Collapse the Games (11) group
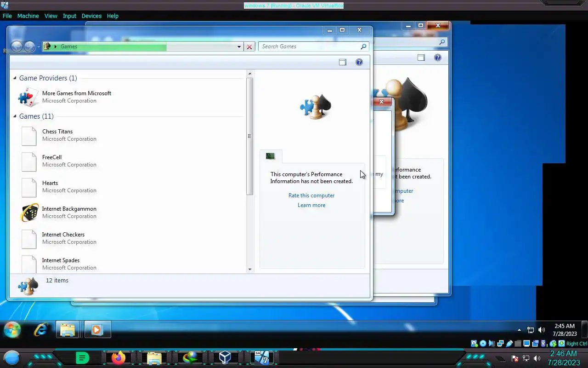Screen dimensions: 588x368 [x=15, y=116]
